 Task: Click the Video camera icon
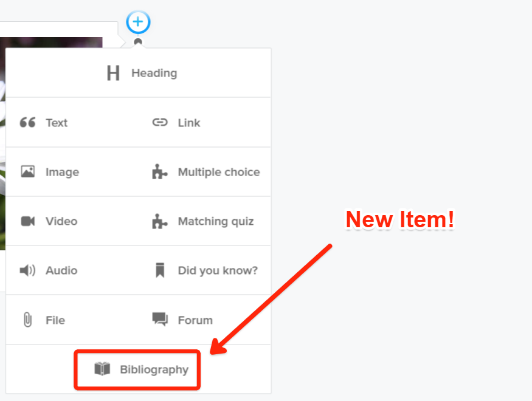click(x=27, y=221)
